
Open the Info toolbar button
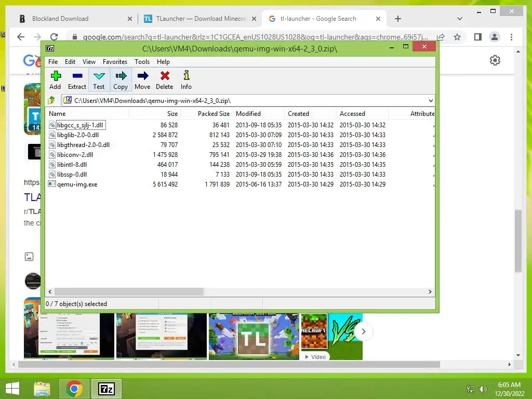tap(186, 80)
